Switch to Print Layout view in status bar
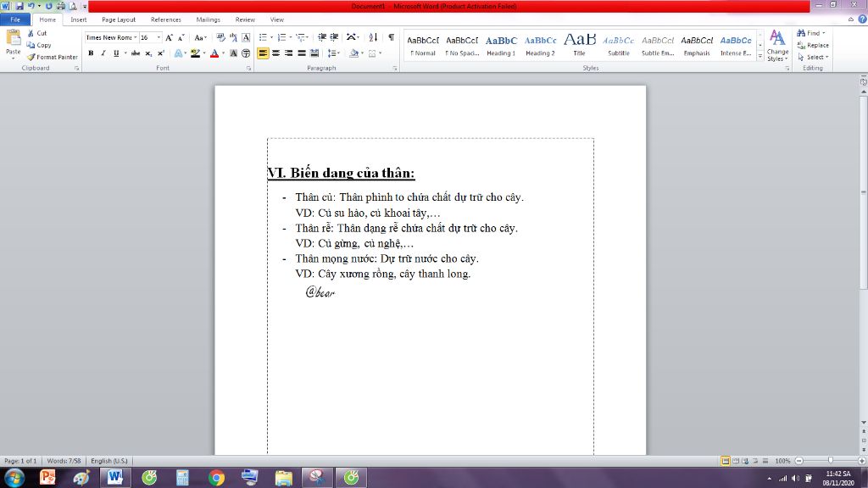The image size is (868, 488). 726,461
